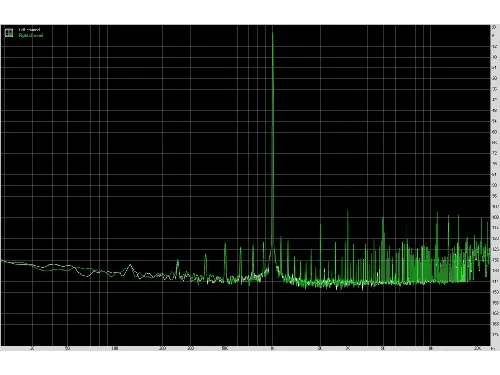This screenshot has width=500, height=375.
Task: Click the 20K frequency axis label
Action: (477, 349)
